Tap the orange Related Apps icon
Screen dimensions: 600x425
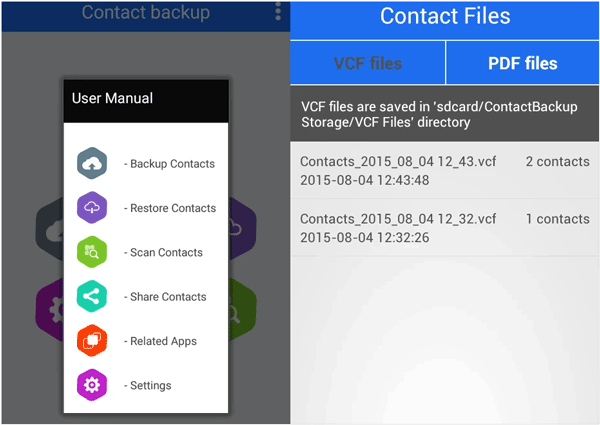coord(92,341)
